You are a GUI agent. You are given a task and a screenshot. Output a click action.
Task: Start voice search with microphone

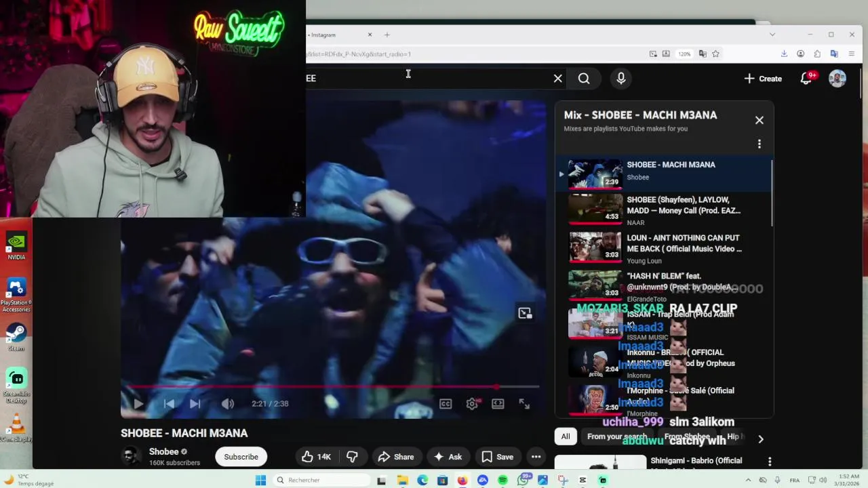[x=621, y=79]
